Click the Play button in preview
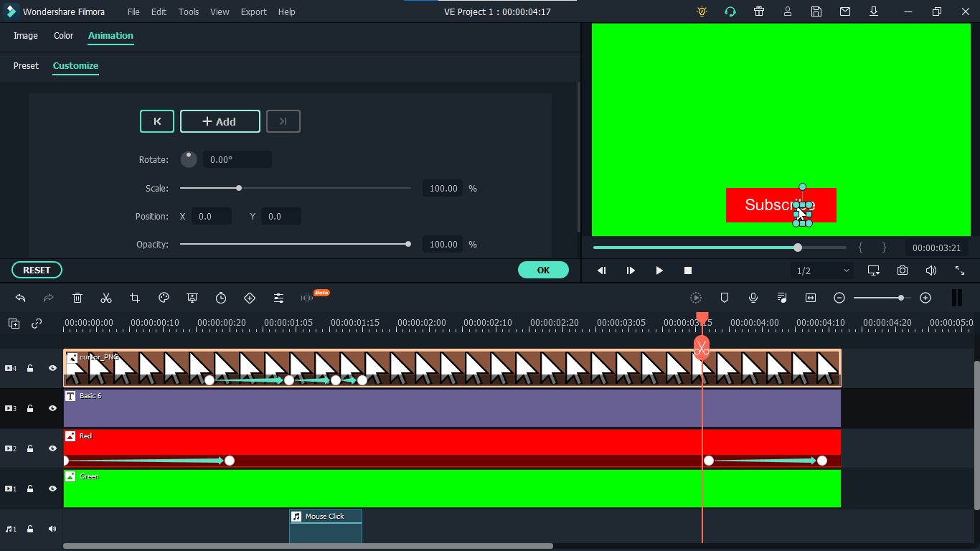 659,270
